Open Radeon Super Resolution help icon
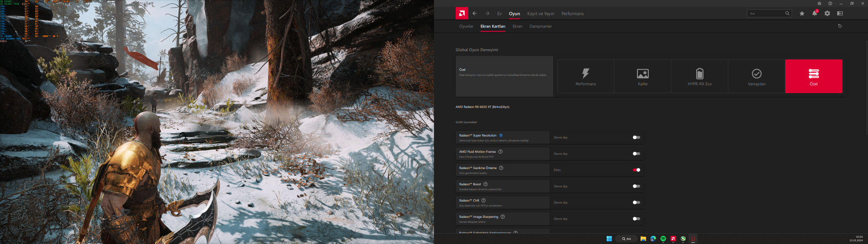Image resolution: width=868 pixels, height=244 pixels. click(x=501, y=136)
